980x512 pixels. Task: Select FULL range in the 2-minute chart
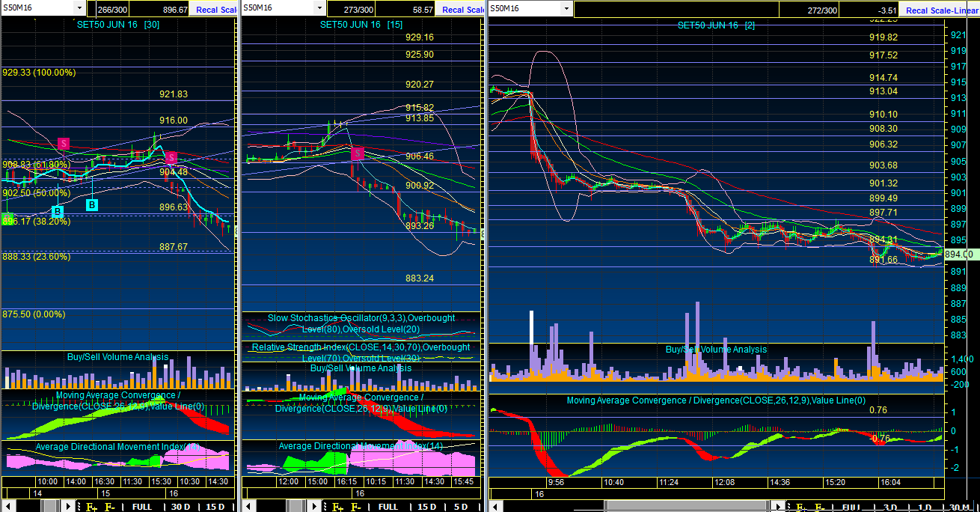[852, 507]
